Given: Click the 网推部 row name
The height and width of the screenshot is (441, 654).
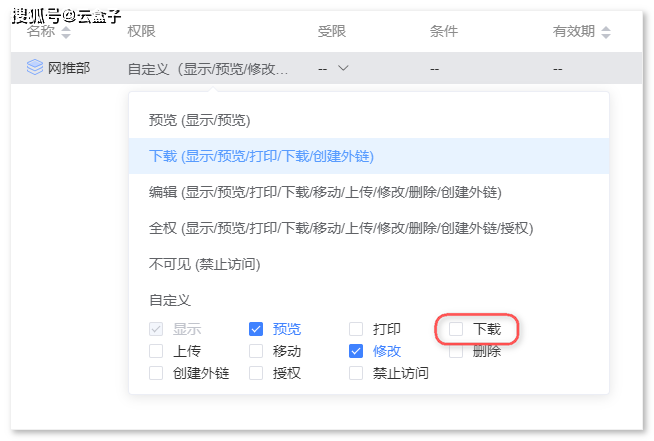Looking at the screenshot, I should point(69,68).
